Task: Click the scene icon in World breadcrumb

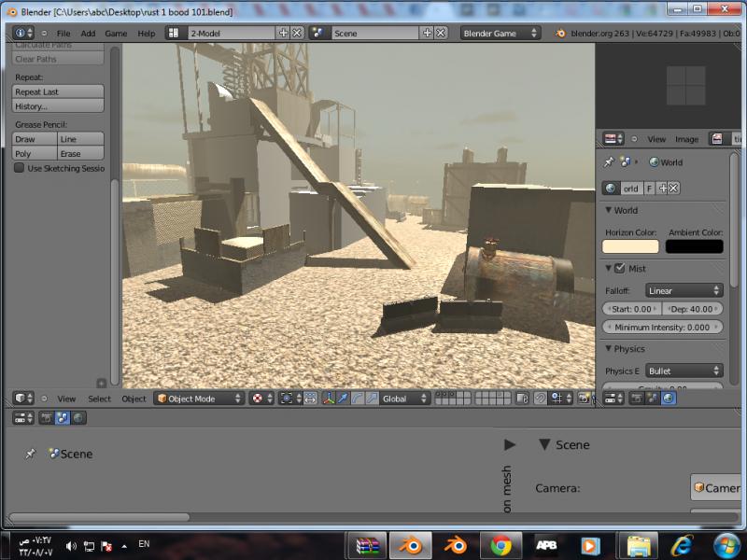Action: point(625,162)
